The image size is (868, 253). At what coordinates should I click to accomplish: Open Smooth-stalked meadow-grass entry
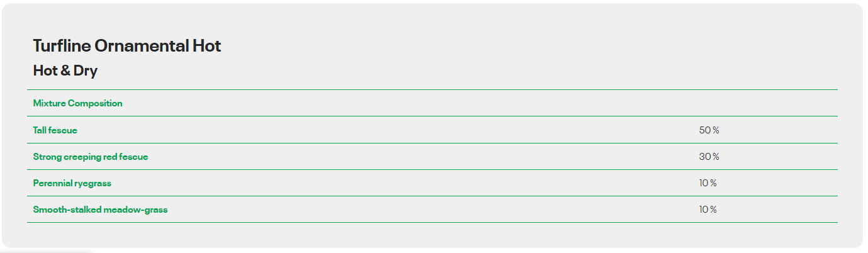point(101,210)
